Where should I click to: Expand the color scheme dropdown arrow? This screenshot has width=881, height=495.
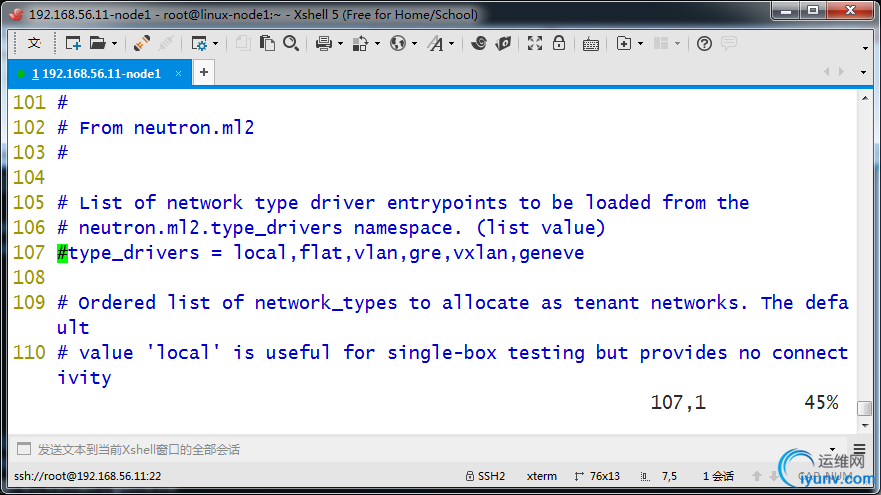tap(377, 43)
